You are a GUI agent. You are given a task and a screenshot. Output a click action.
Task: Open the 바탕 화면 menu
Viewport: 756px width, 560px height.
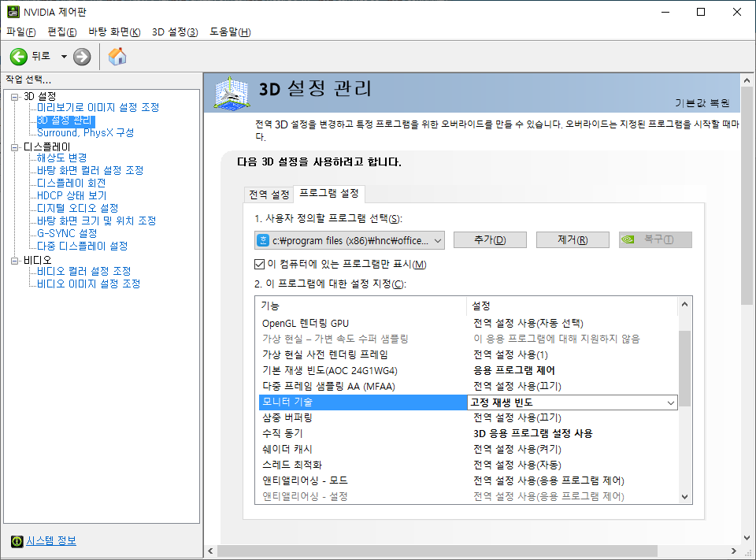[x=114, y=32]
